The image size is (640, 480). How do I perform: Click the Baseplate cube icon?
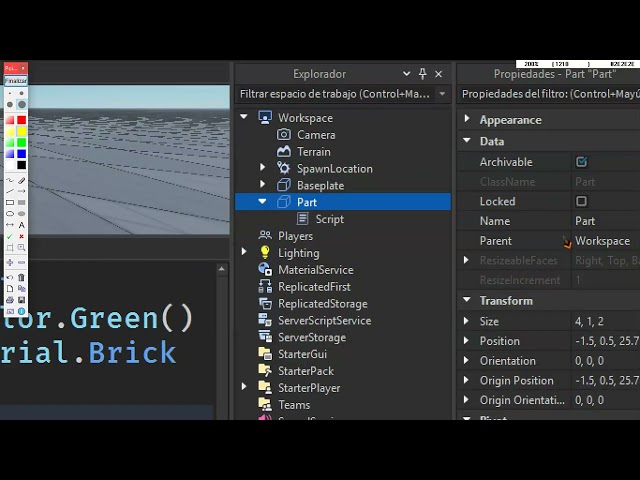click(x=284, y=185)
